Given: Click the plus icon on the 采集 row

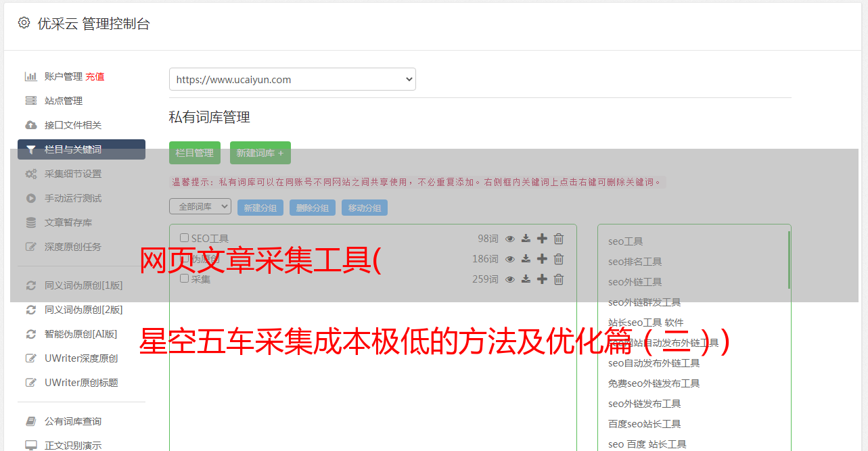Looking at the screenshot, I should 542,279.
